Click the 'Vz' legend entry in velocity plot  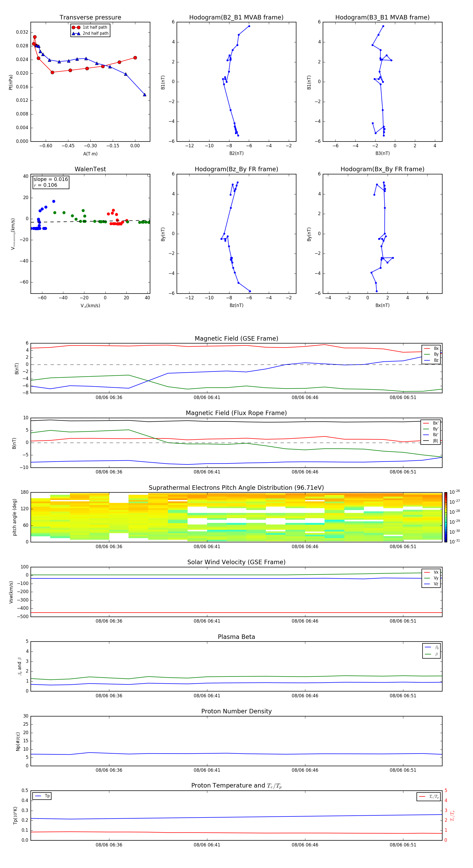[431, 584]
